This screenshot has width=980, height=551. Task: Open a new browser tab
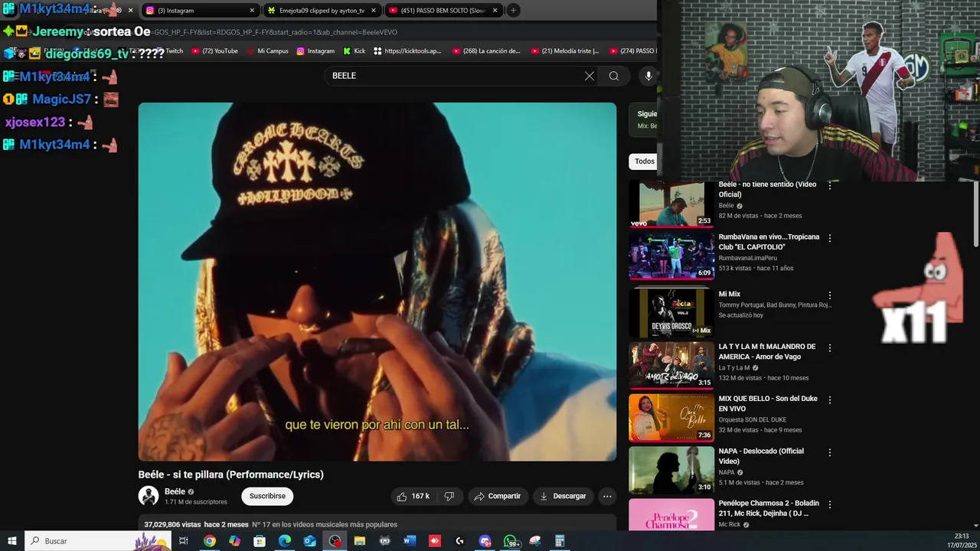513,11
